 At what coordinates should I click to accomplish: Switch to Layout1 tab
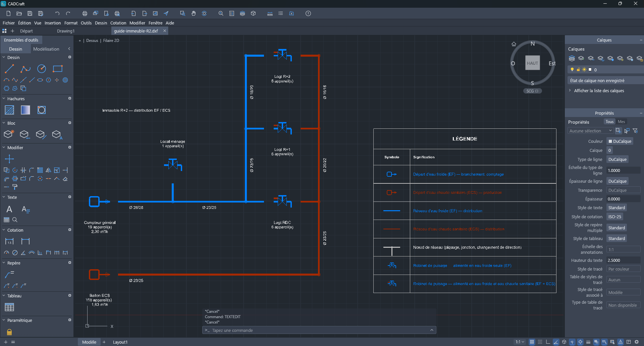(x=120, y=342)
